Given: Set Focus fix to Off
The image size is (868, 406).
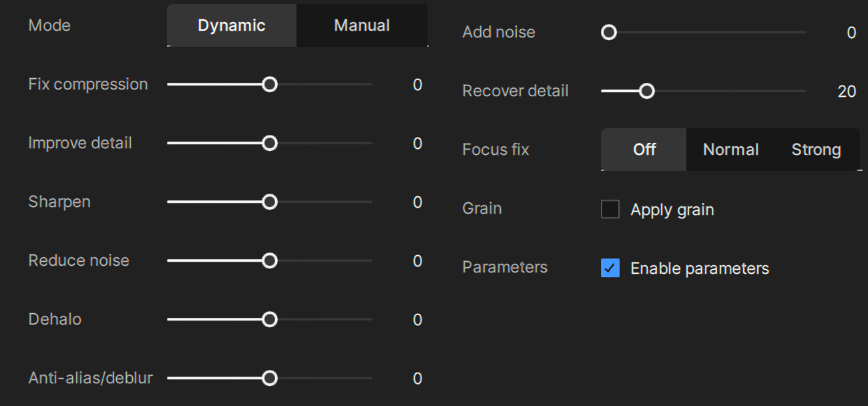Looking at the screenshot, I should 644,150.
